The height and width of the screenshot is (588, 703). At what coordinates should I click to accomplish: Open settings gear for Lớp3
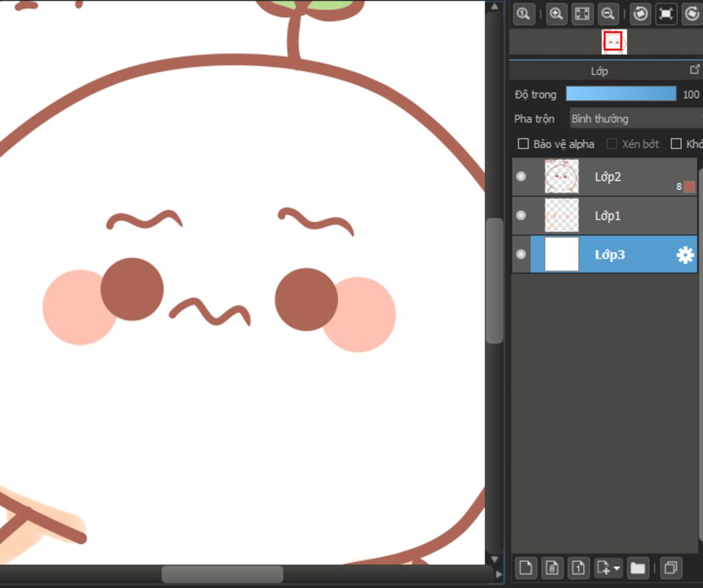point(685,255)
